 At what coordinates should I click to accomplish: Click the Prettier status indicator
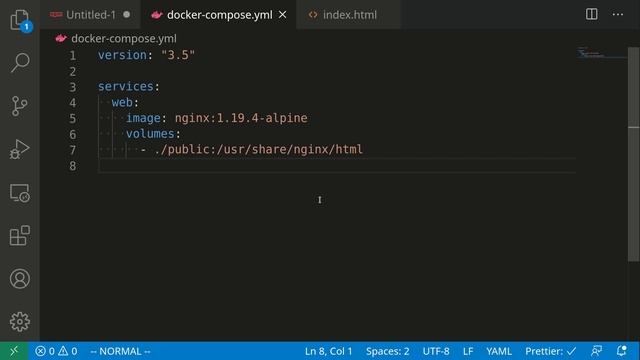(551, 351)
